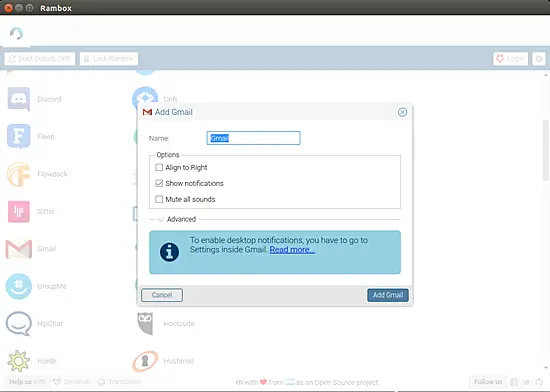Image resolution: width=550 pixels, height=392 pixels.
Task: Click the Horde label text
Action: 47,361
